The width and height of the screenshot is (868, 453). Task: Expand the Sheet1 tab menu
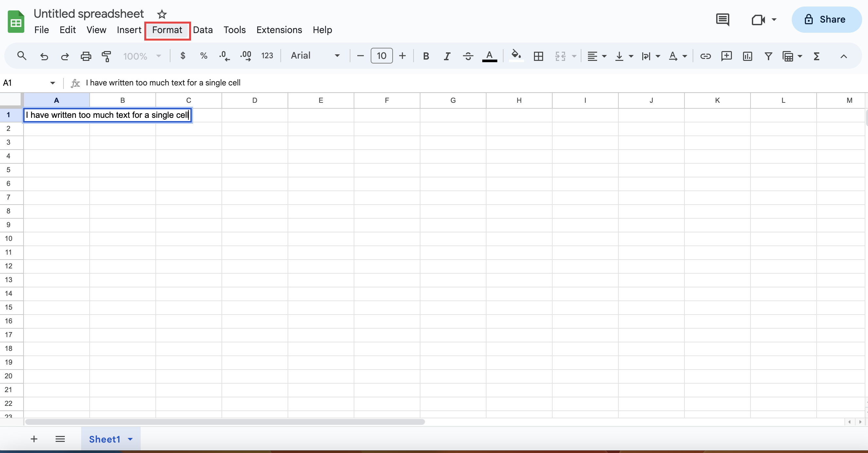(131, 439)
